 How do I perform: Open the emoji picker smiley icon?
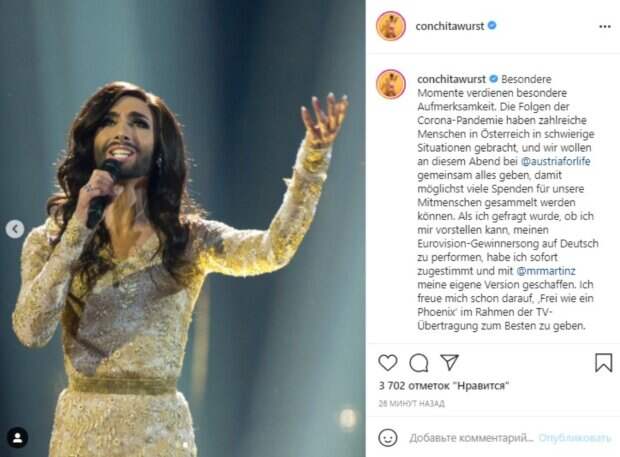tap(388, 438)
